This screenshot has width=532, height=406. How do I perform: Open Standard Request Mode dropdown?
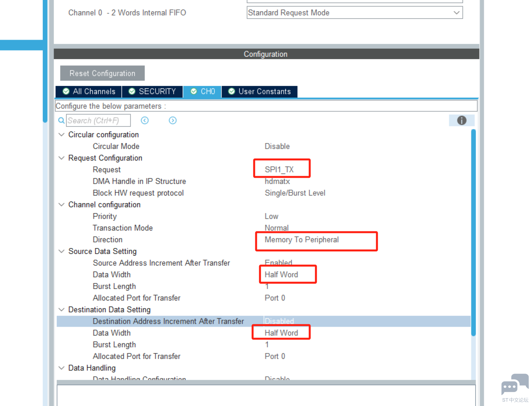pos(354,13)
